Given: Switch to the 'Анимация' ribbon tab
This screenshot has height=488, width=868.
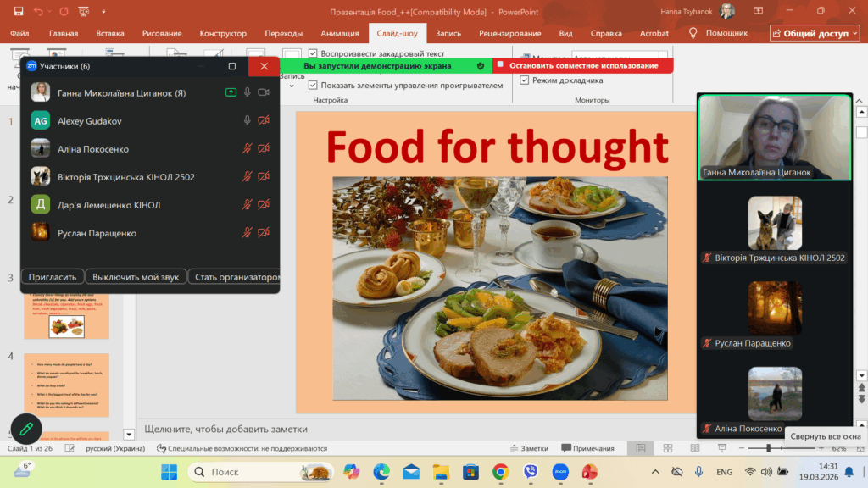Looking at the screenshot, I should (x=339, y=33).
